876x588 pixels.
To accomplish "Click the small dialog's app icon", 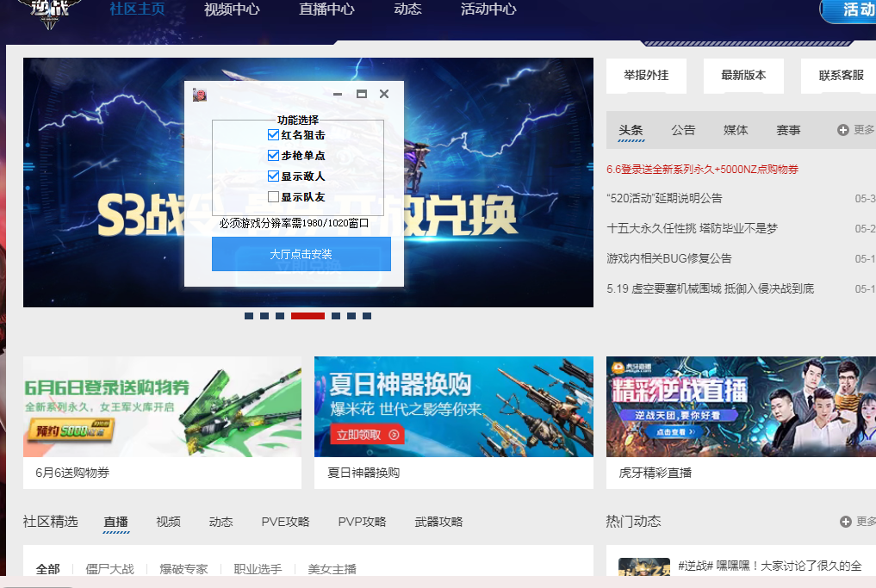I will tap(200, 95).
